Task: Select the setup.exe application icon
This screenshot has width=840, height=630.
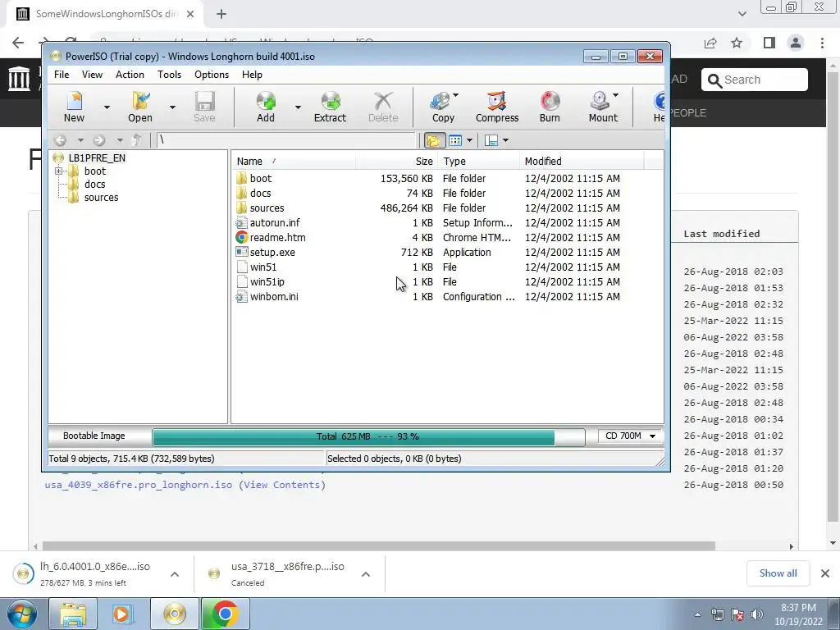Action: [x=242, y=253]
